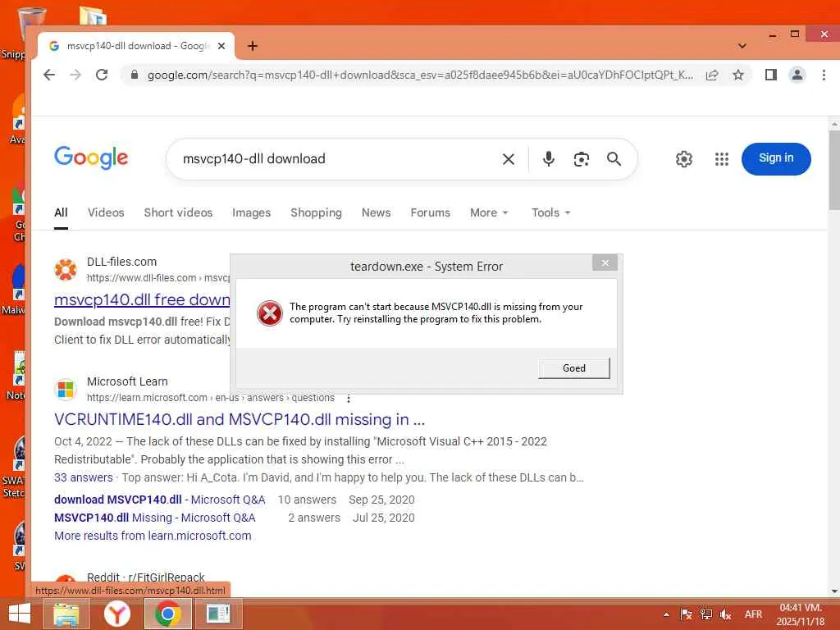Click the Microsoft Learn site icon
Viewport: 840px width, 630px height.
click(66, 389)
